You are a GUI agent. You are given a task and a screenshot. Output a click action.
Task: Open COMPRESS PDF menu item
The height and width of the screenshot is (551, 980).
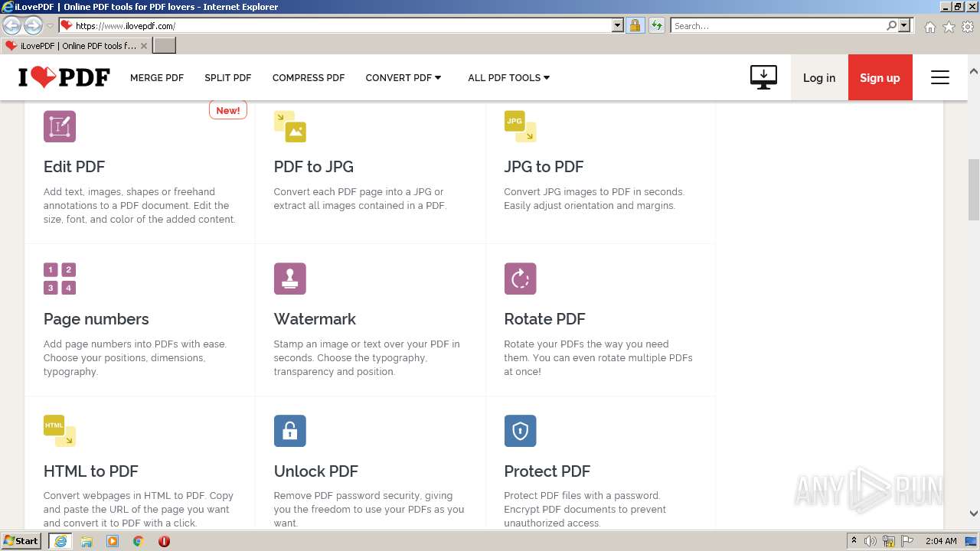point(309,77)
